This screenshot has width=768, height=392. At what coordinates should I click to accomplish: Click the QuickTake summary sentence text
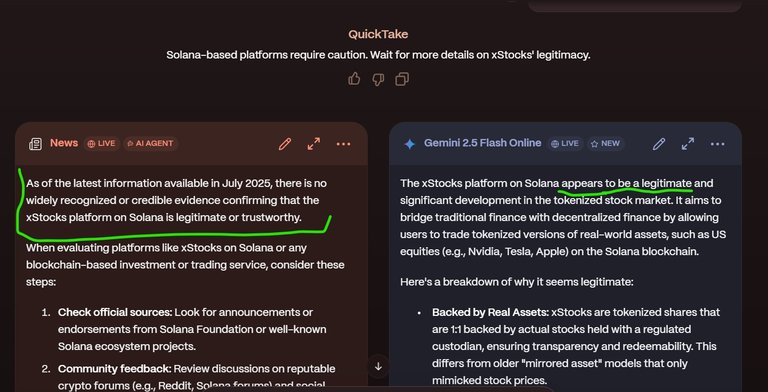pos(378,55)
